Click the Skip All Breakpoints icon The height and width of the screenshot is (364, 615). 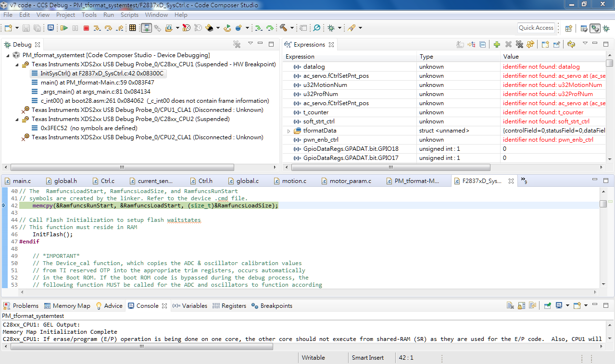click(x=316, y=28)
